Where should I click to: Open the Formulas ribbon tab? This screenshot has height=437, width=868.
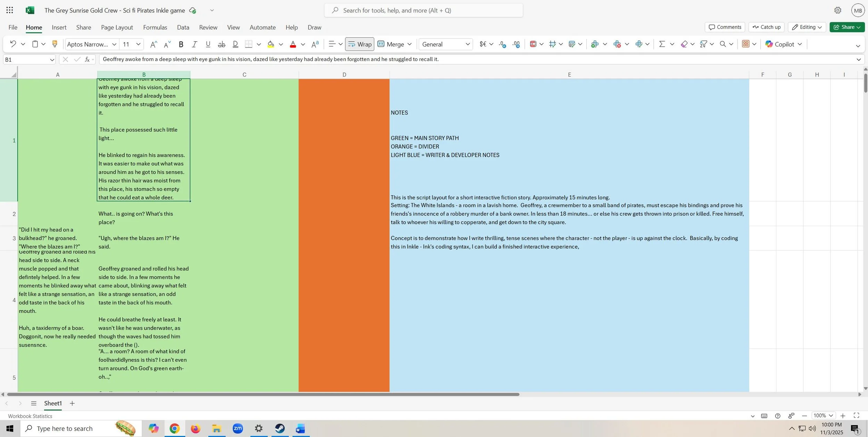155,27
